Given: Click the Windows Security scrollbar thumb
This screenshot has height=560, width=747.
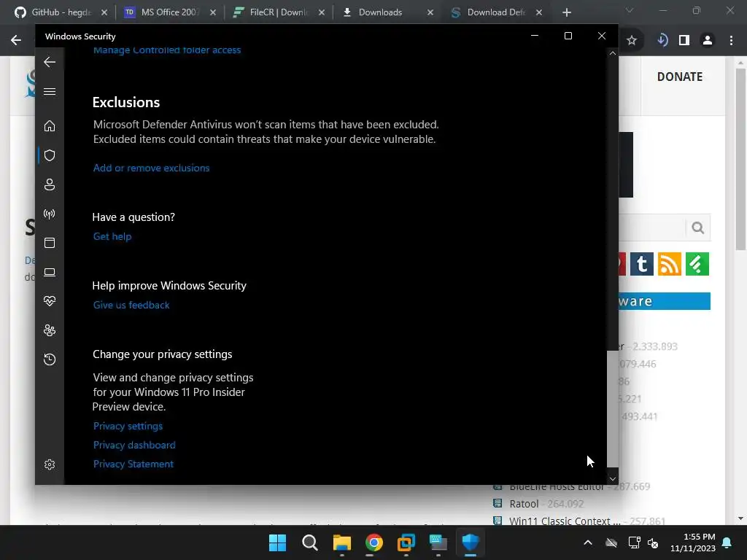Looking at the screenshot, I should tap(613, 408).
